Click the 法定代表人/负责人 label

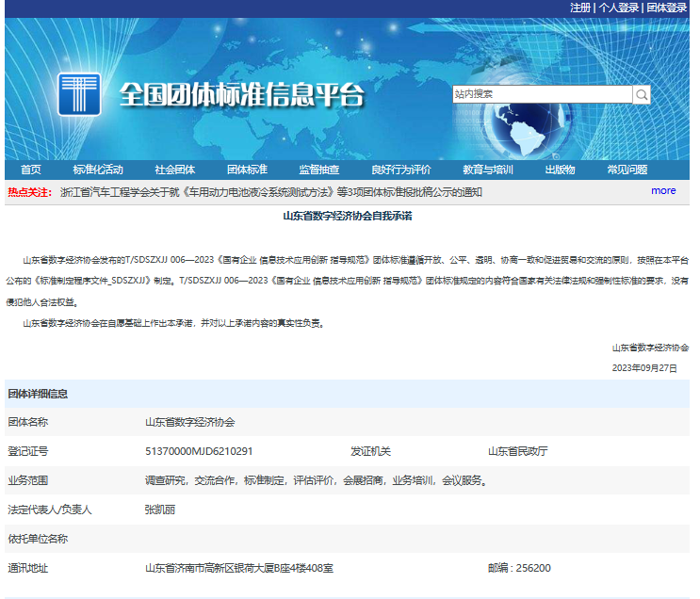point(50,510)
